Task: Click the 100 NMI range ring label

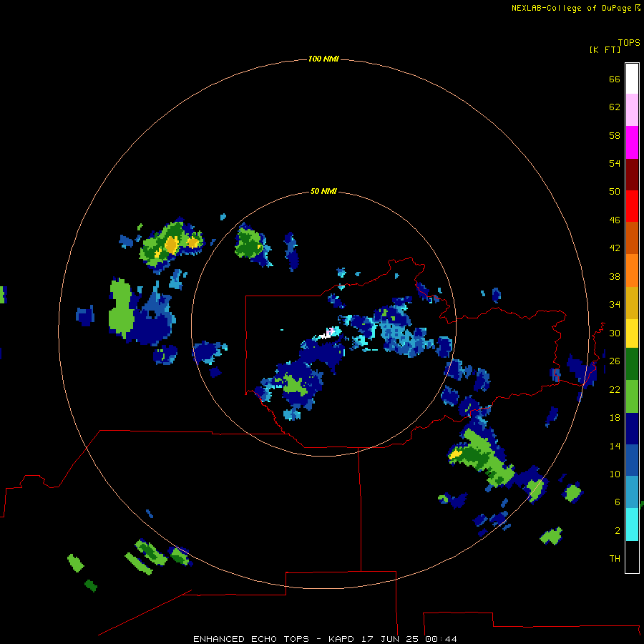Action: click(x=323, y=59)
